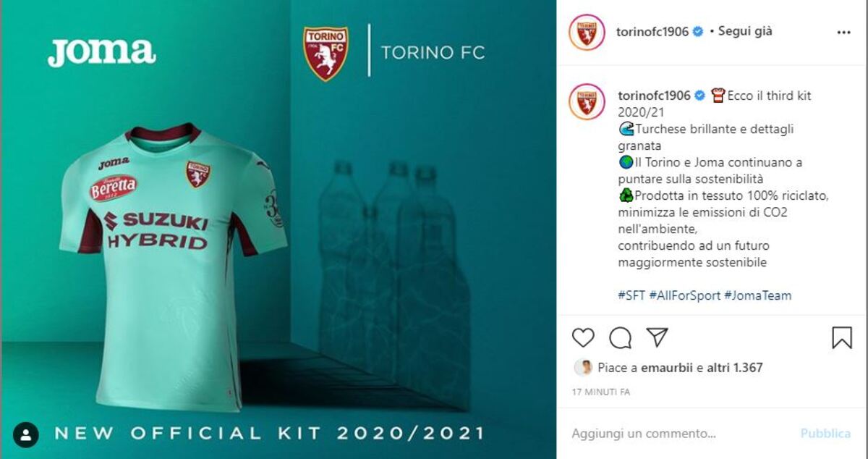
Task: Click the Pubblica button
Action: (825, 434)
